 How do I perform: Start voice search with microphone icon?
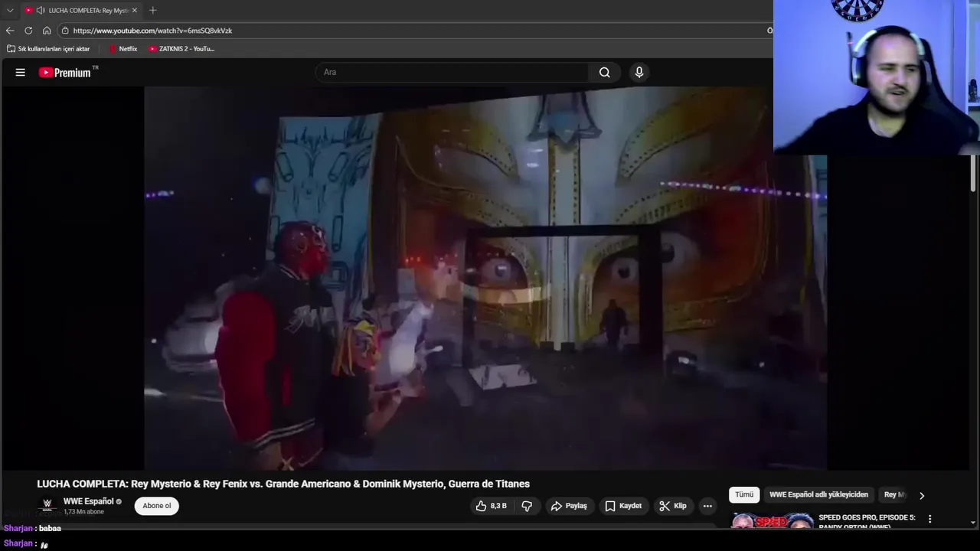[x=639, y=72]
